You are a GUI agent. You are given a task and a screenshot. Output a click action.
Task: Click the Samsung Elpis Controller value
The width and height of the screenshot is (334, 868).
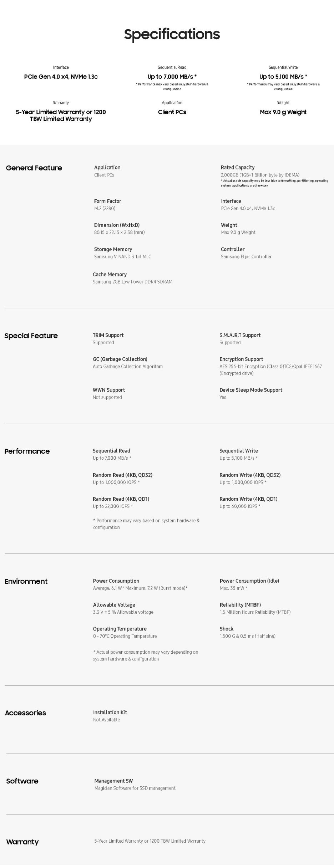[x=246, y=257]
